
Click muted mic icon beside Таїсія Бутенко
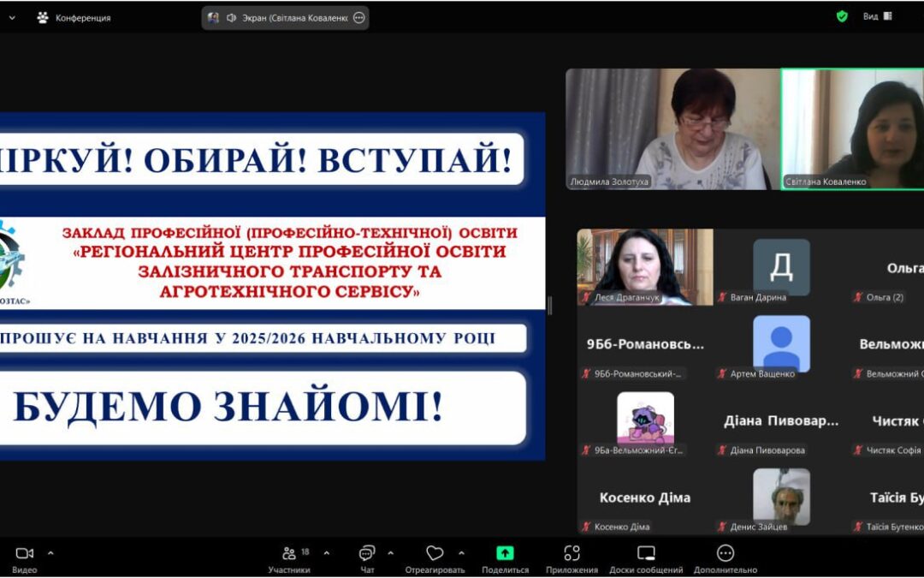[x=858, y=527]
